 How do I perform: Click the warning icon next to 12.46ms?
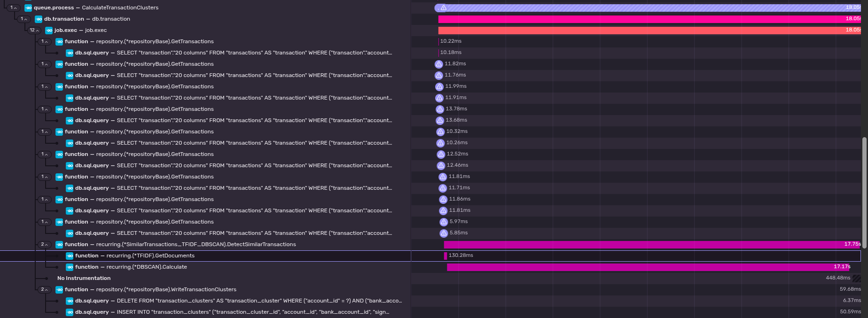[441, 165]
